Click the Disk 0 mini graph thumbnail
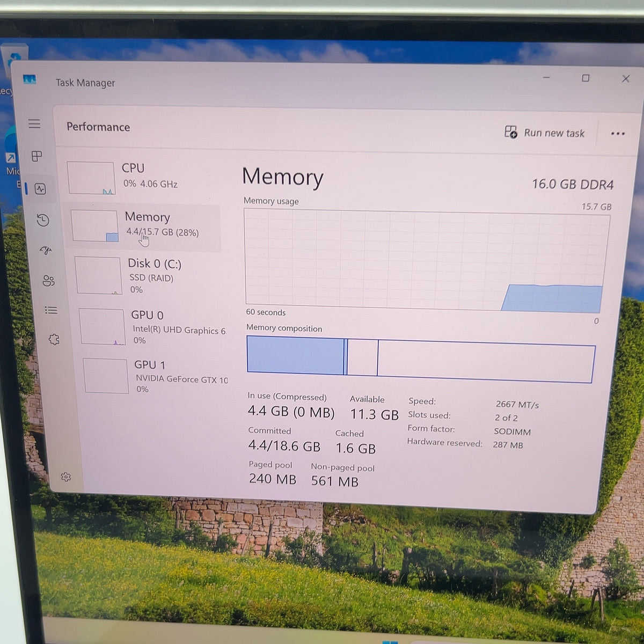The height and width of the screenshot is (644, 644). 98,275
